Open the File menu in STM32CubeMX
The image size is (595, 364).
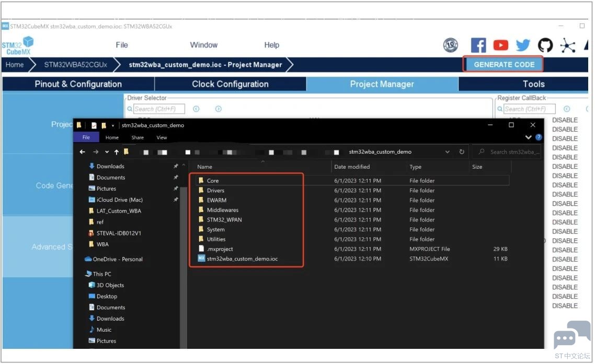coord(122,45)
